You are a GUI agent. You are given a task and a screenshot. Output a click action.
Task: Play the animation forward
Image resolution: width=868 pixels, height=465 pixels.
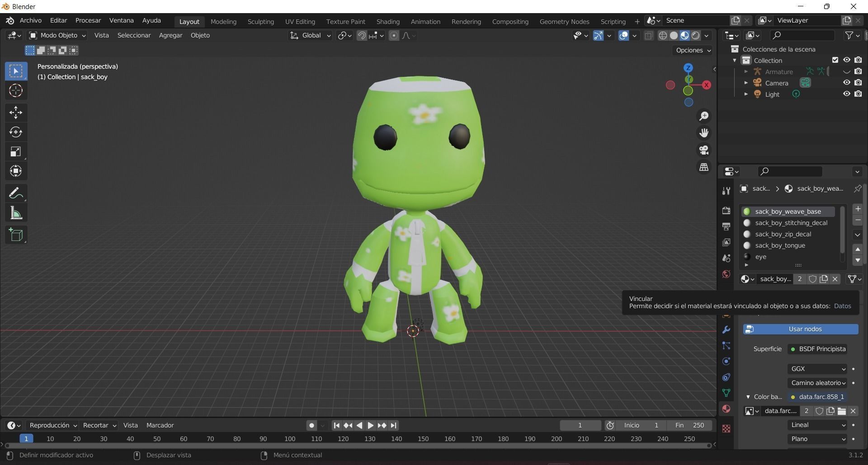tap(370, 425)
